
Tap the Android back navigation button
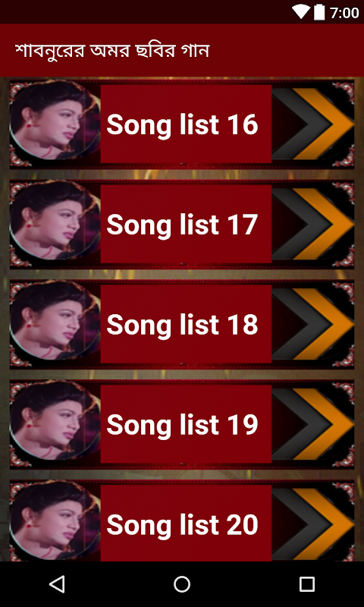click(x=57, y=583)
